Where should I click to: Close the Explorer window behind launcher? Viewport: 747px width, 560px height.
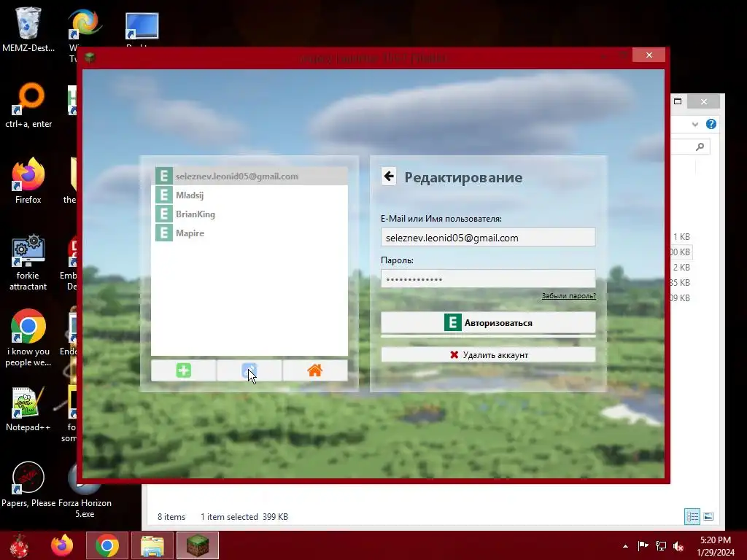click(x=704, y=101)
